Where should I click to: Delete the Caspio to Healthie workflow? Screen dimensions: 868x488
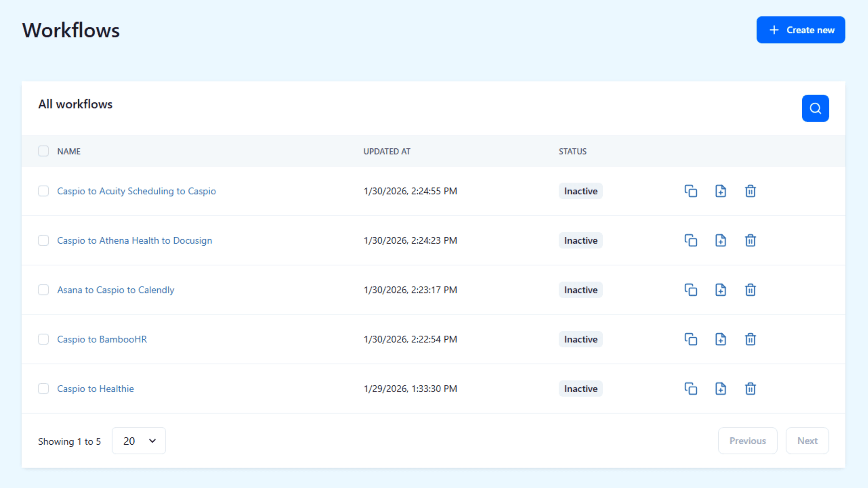pos(750,388)
